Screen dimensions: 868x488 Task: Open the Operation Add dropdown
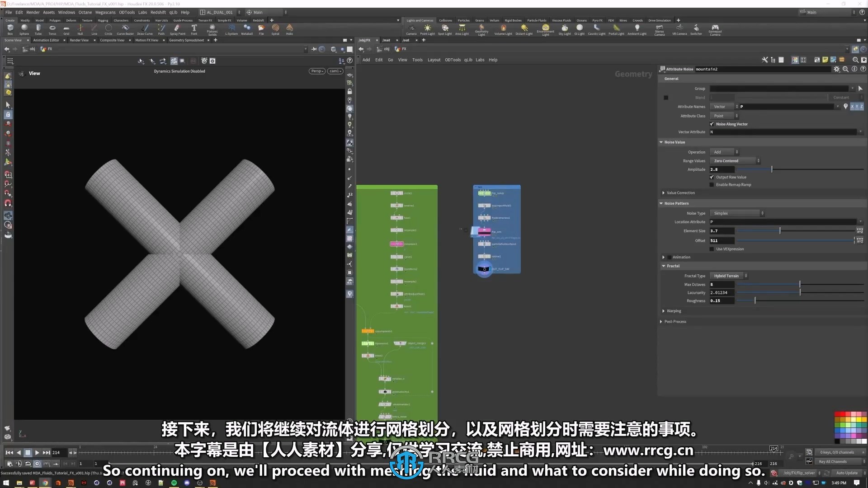724,152
